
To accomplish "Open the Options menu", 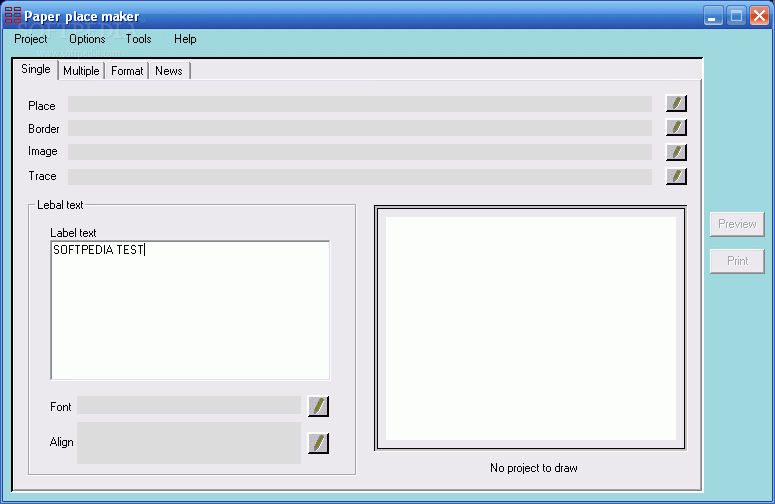I will (x=87, y=39).
